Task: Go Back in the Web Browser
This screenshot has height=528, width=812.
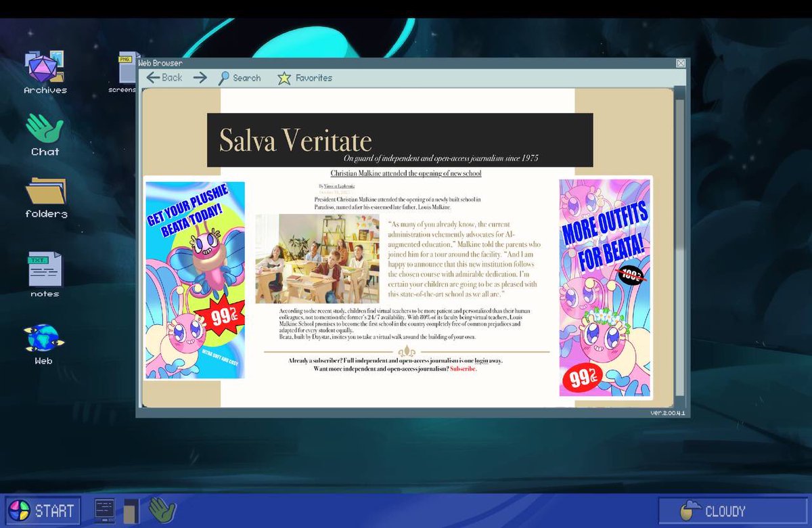Action: 164,78
